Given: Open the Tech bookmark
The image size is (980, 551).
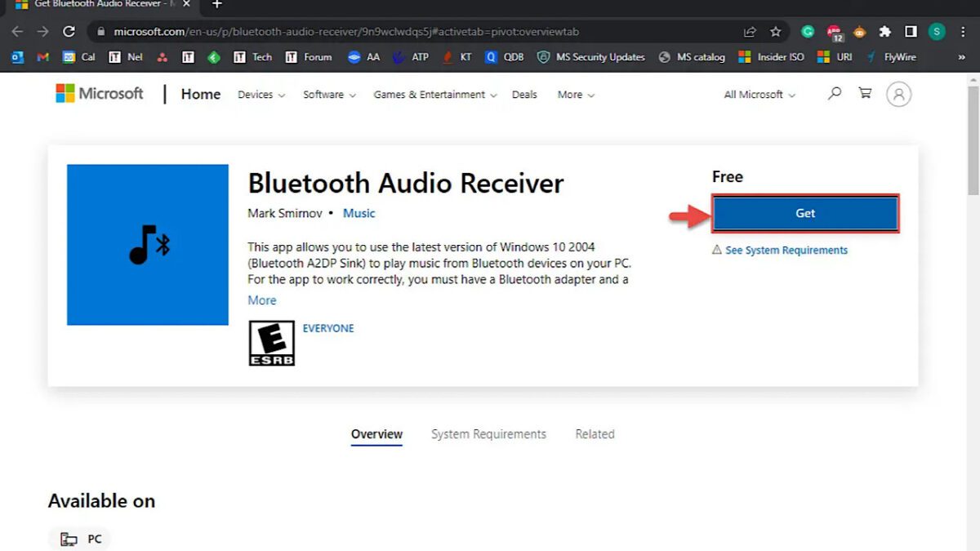Looking at the screenshot, I should 252,57.
